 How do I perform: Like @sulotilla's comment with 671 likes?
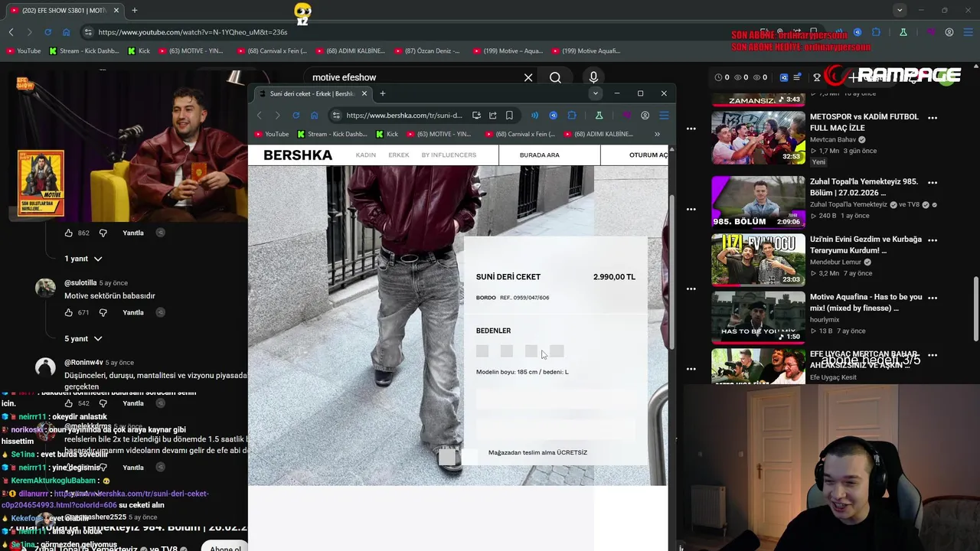click(69, 312)
